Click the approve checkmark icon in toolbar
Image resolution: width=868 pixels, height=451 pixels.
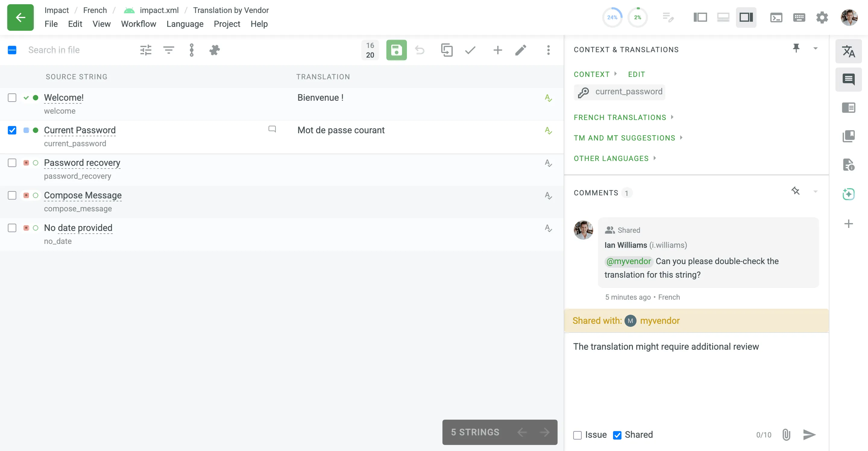470,50
